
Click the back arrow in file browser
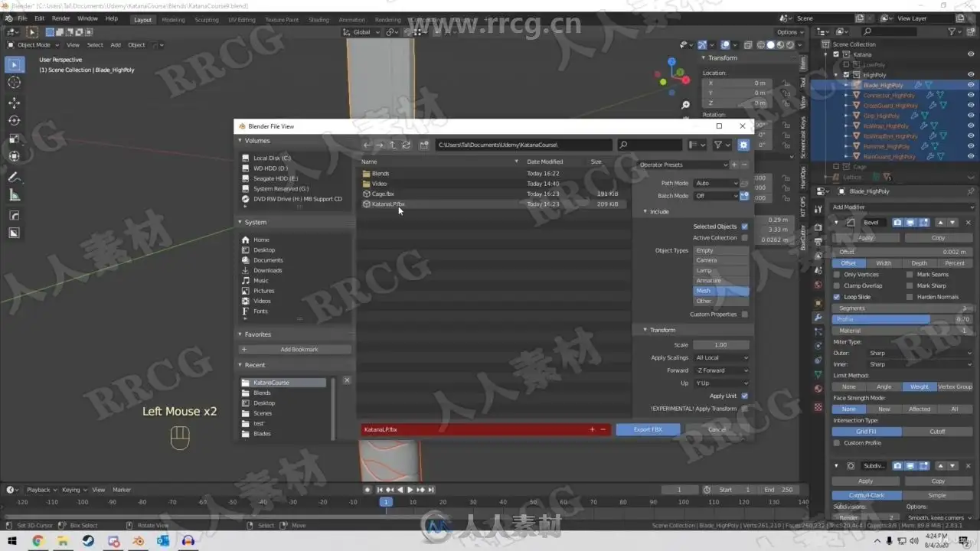click(x=367, y=145)
